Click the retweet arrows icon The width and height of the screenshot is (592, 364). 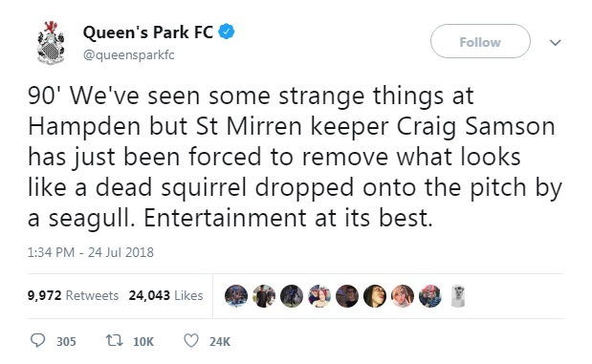114,341
